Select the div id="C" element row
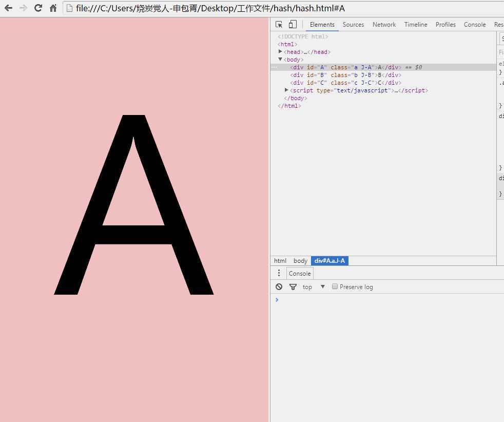 point(383,83)
